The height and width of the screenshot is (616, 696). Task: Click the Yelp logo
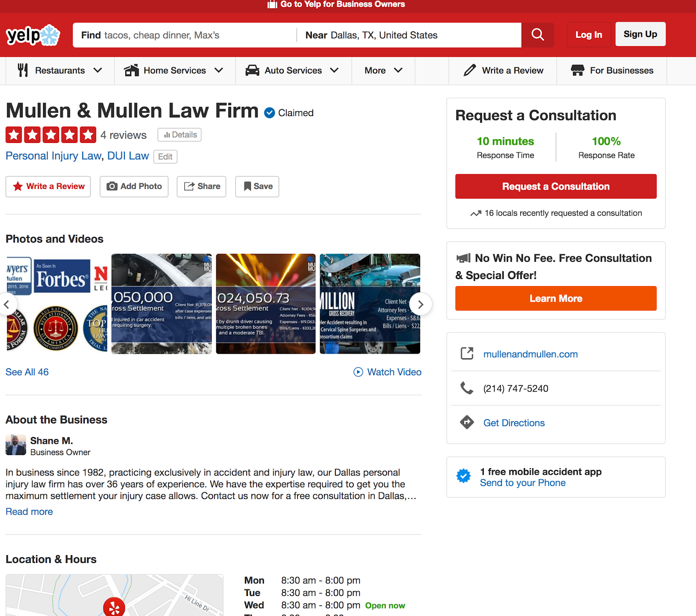[x=33, y=35]
